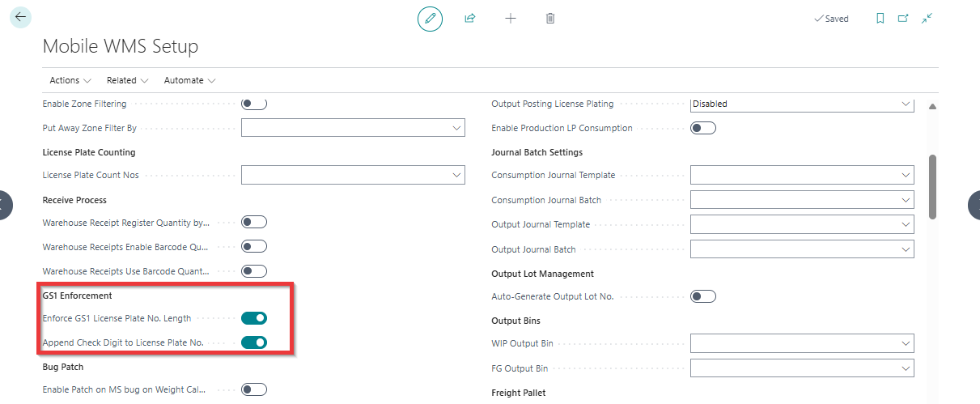Viewport: 980px width, 404px height.
Task: Click the Output Lot Management heading
Action: tap(543, 274)
